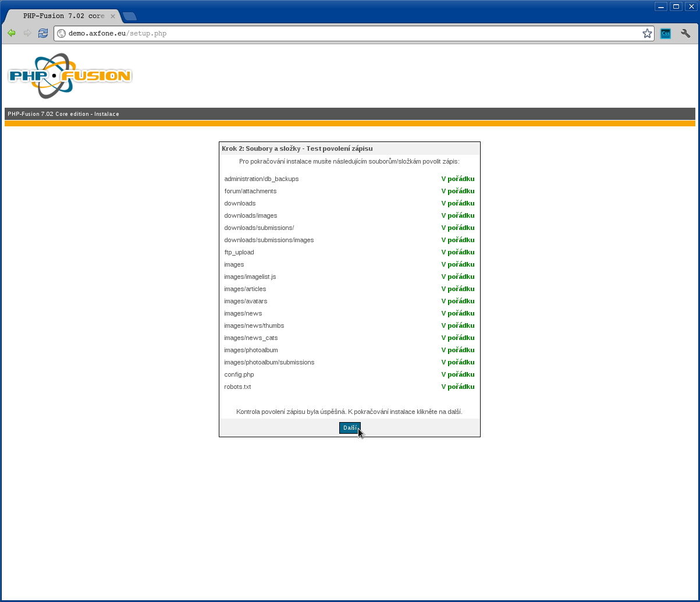Click the 'Krok 2: Soubory a složky' heading
The image size is (700, 602).
(x=297, y=148)
